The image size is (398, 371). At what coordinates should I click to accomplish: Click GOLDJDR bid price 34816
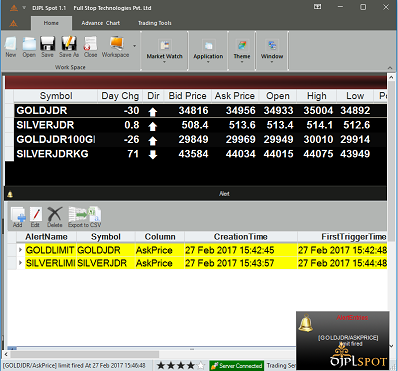pyautogui.click(x=193, y=111)
